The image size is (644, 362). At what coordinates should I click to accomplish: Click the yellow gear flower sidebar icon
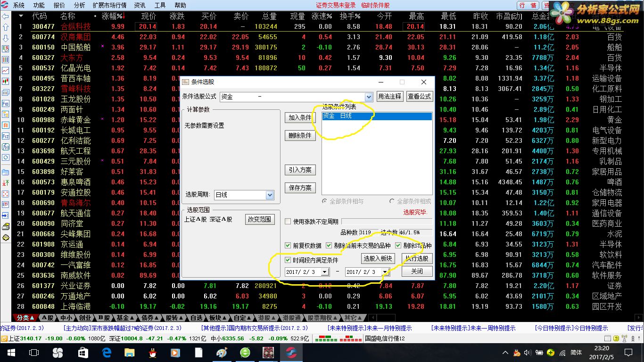pyautogui.click(x=6, y=238)
